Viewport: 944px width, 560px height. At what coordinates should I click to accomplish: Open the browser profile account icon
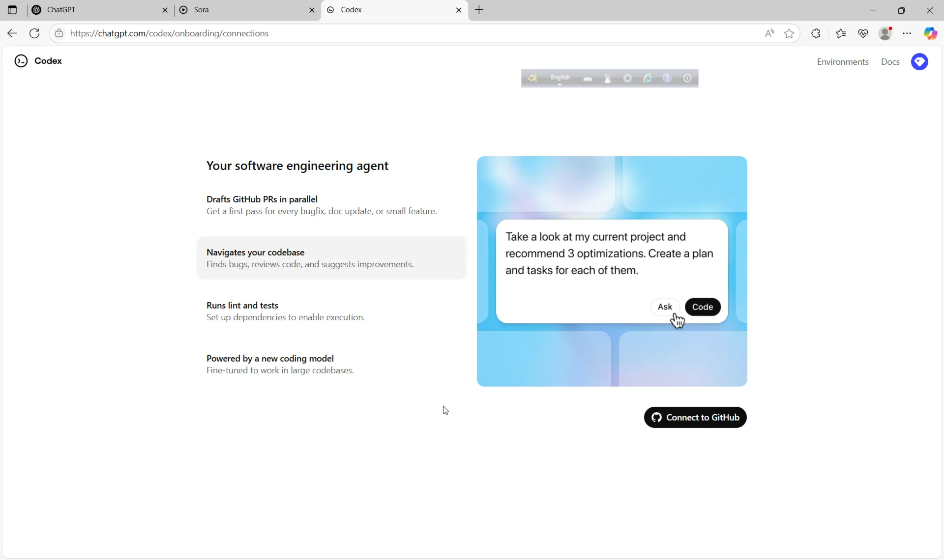click(x=885, y=33)
